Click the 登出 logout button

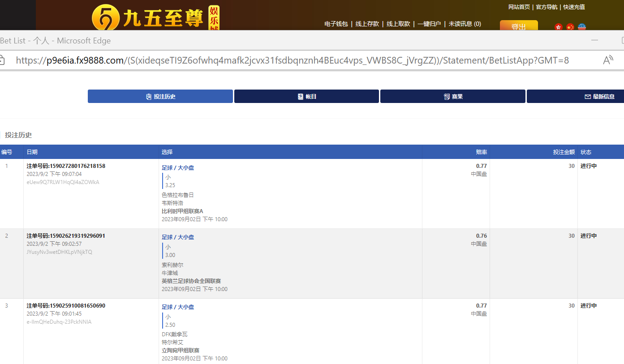click(x=518, y=26)
